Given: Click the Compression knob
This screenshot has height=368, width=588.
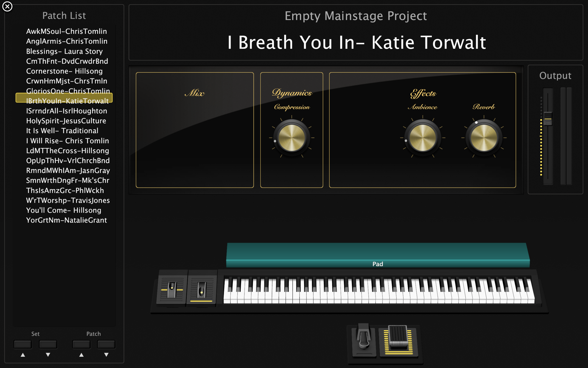Looking at the screenshot, I should [x=292, y=137].
